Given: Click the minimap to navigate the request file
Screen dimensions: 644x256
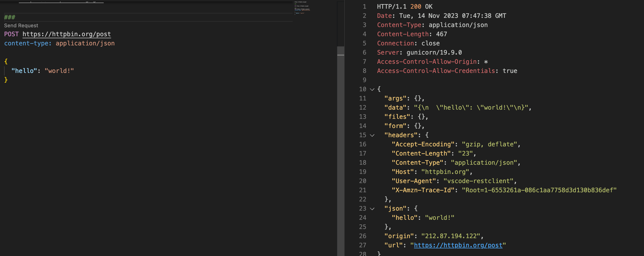Looking at the screenshot, I should (303, 8).
